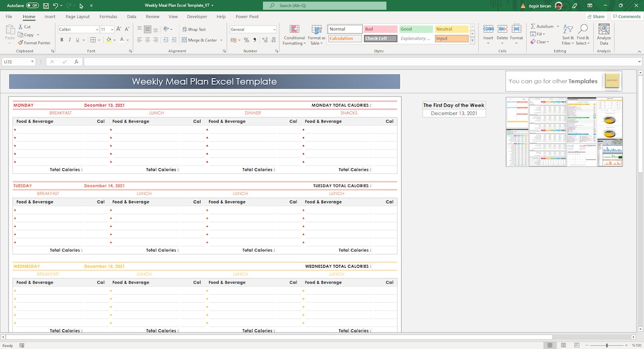Toggle bold formatting
This screenshot has width=644, height=349.
click(x=62, y=40)
